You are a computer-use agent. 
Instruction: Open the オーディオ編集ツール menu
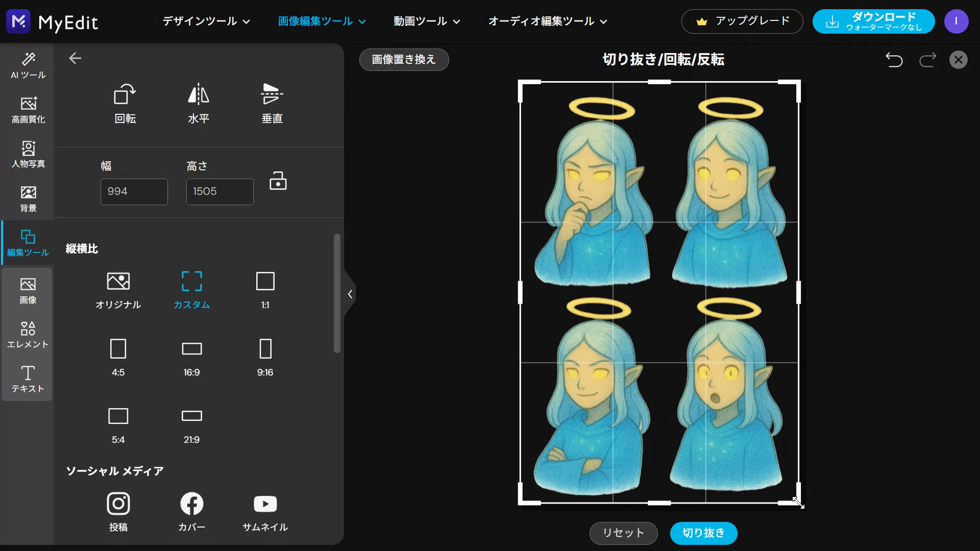coord(547,21)
